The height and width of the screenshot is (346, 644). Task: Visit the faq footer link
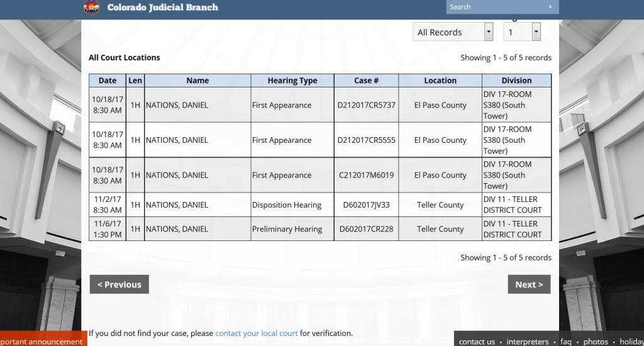coord(566,342)
